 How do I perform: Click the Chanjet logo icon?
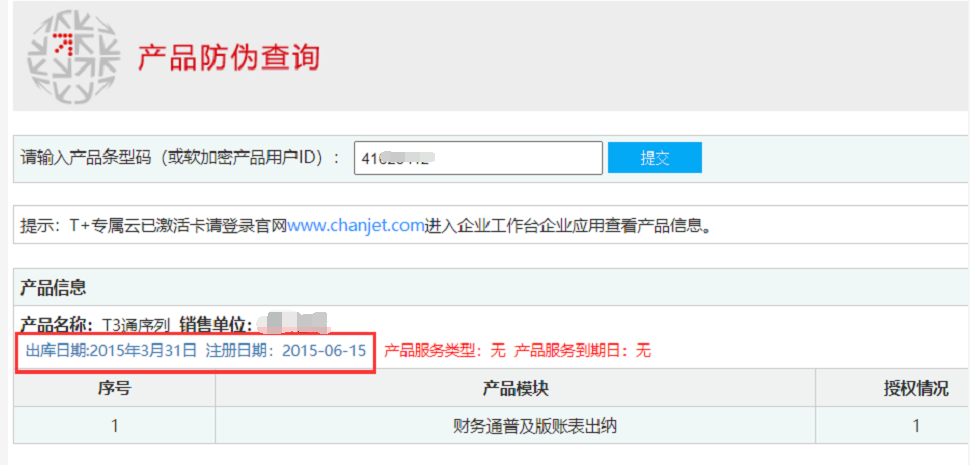(x=74, y=57)
